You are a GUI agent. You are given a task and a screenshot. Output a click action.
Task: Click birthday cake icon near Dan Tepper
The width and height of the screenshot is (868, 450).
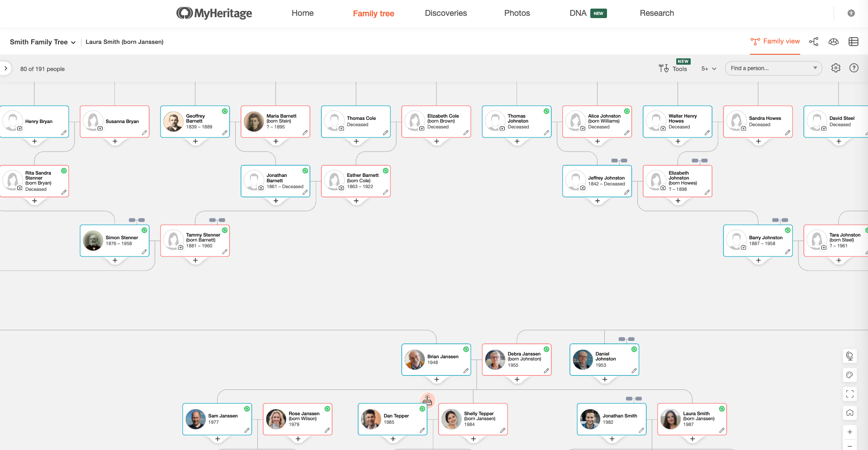427,399
